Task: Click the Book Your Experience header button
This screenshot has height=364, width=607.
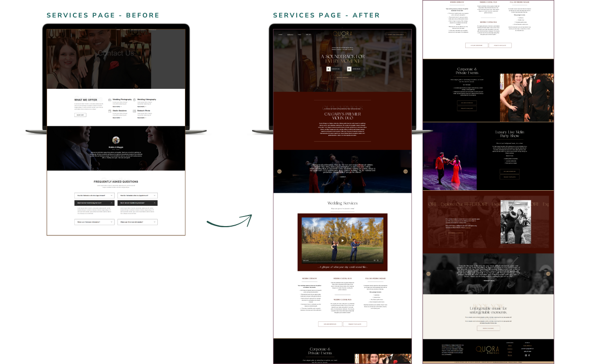Action: [396, 34]
